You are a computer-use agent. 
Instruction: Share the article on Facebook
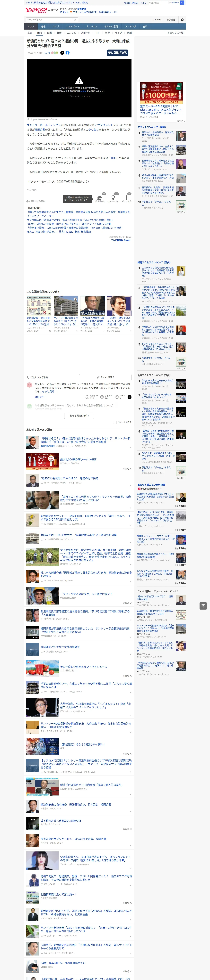coord(67,53)
